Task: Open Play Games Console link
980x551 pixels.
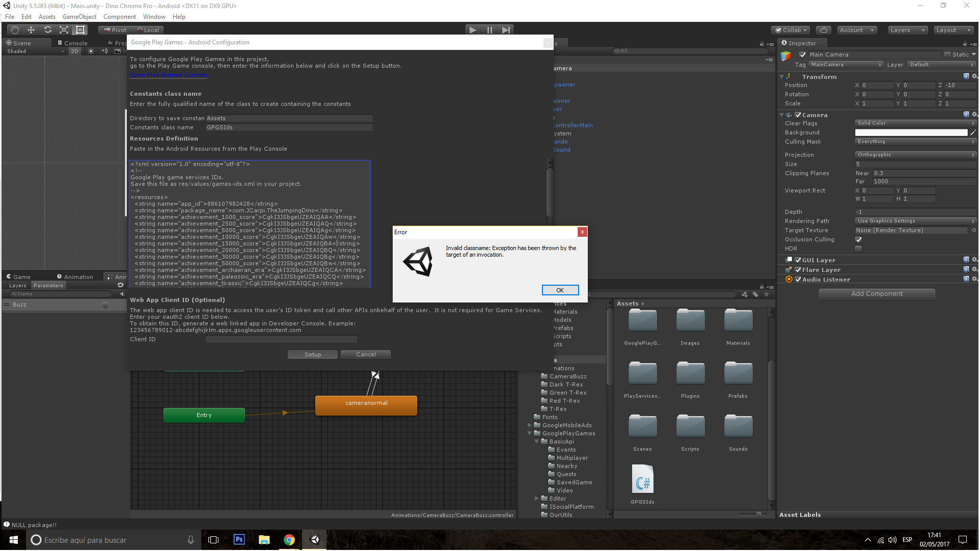Action: [169, 75]
